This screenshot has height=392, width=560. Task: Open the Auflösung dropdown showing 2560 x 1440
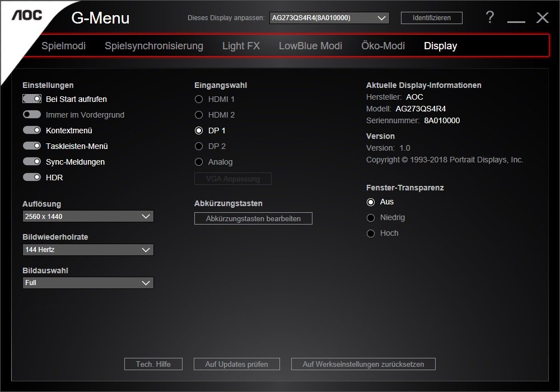pyautogui.click(x=88, y=216)
